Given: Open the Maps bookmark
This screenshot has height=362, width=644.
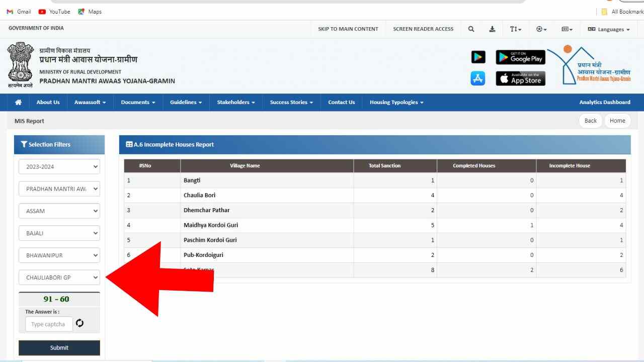Looking at the screenshot, I should (90, 12).
